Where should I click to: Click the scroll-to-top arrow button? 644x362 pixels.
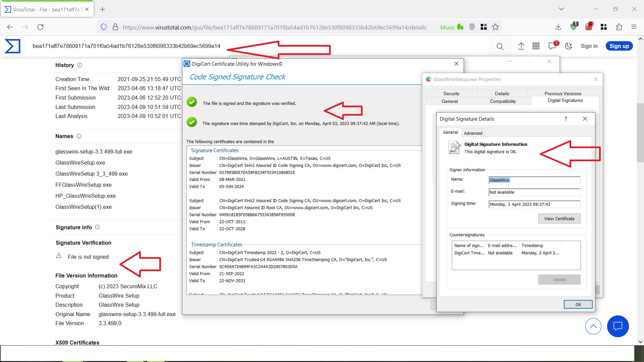593,326
